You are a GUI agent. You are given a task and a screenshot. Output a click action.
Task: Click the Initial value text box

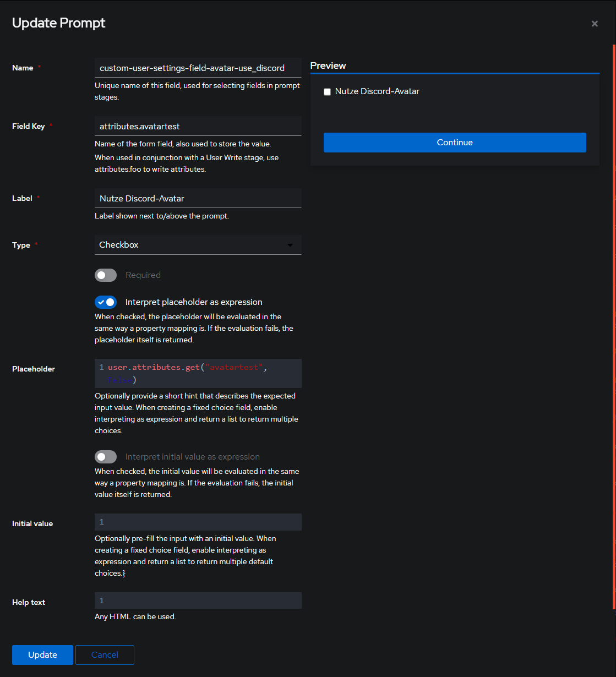(x=198, y=522)
